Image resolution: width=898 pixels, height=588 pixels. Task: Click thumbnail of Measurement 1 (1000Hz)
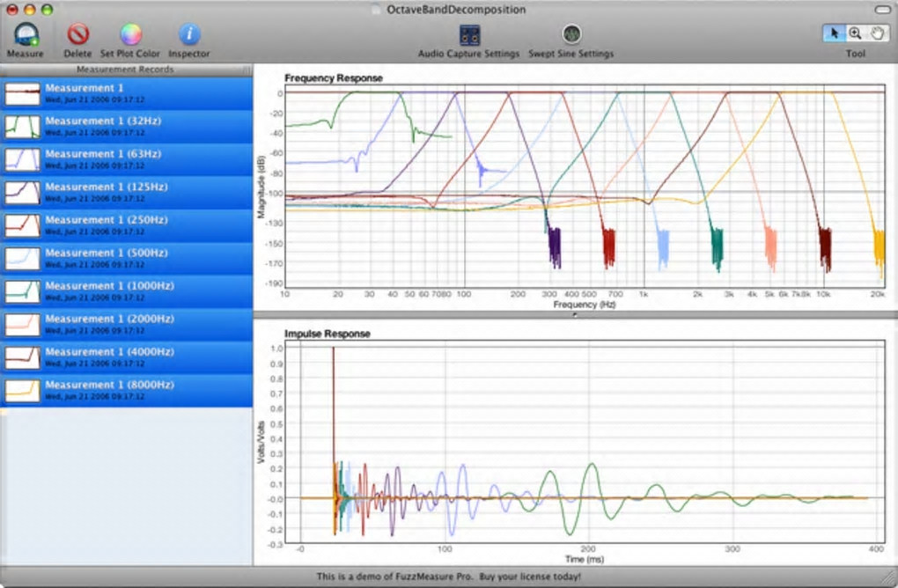tap(22, 291)
